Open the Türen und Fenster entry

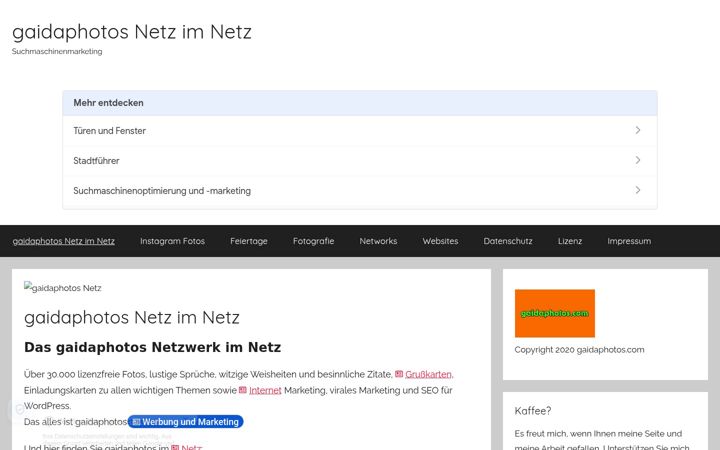(360, 131)
